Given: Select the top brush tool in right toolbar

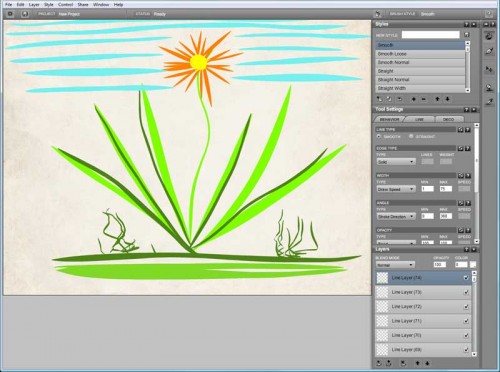Looking at the screenshot, I should (489, 36).
